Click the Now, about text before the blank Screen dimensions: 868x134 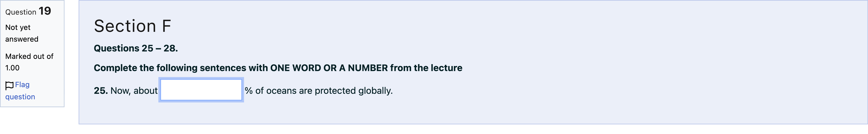tap(134, 91)
